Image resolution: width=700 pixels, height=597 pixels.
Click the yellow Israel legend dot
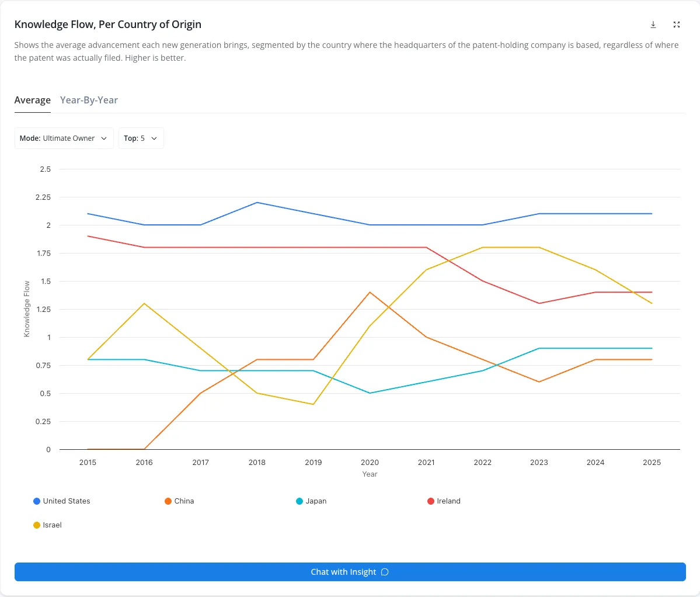pyautogui.click(x=37, y=525)
